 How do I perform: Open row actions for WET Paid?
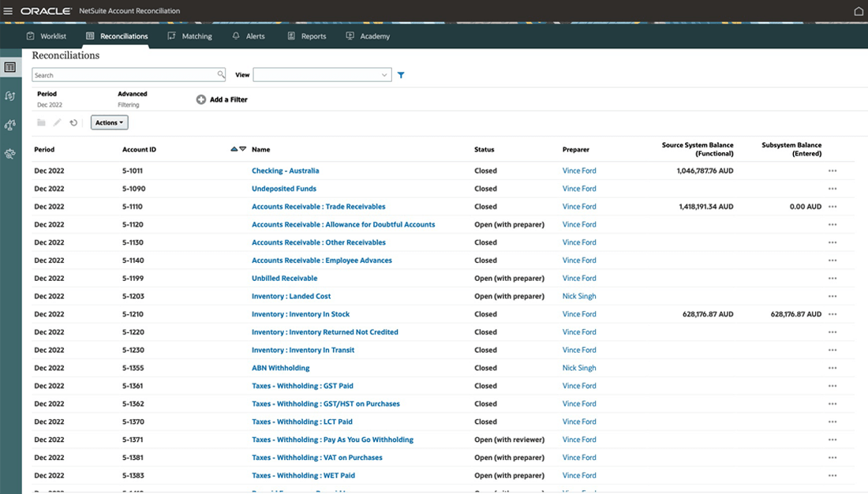(832, 475)
